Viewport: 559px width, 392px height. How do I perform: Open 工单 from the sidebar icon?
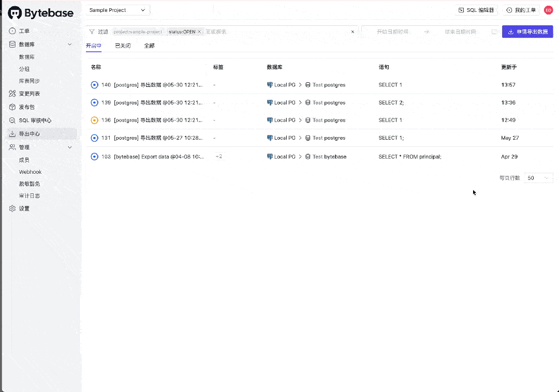pos(12,31)
